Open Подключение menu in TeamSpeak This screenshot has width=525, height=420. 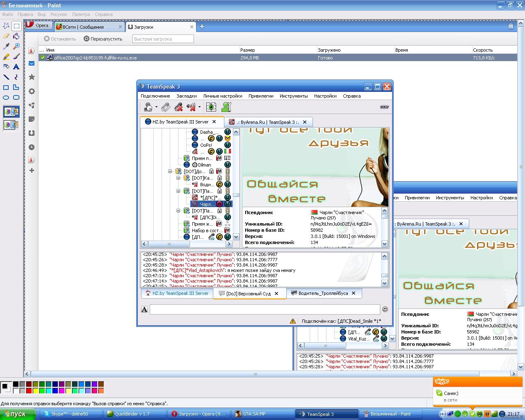(155, 96)
